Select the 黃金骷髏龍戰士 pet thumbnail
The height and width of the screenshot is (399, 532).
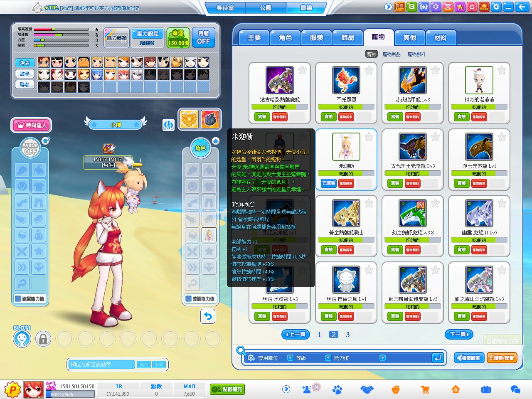tap(346, 213)
